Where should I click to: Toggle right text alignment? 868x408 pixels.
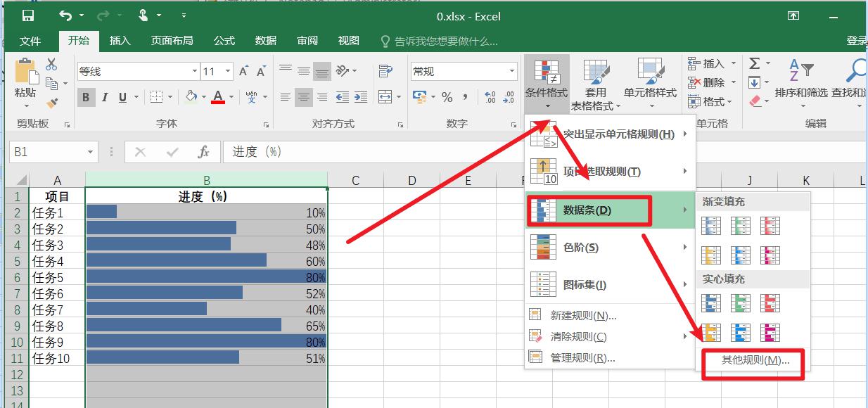(x=322, y=97)
